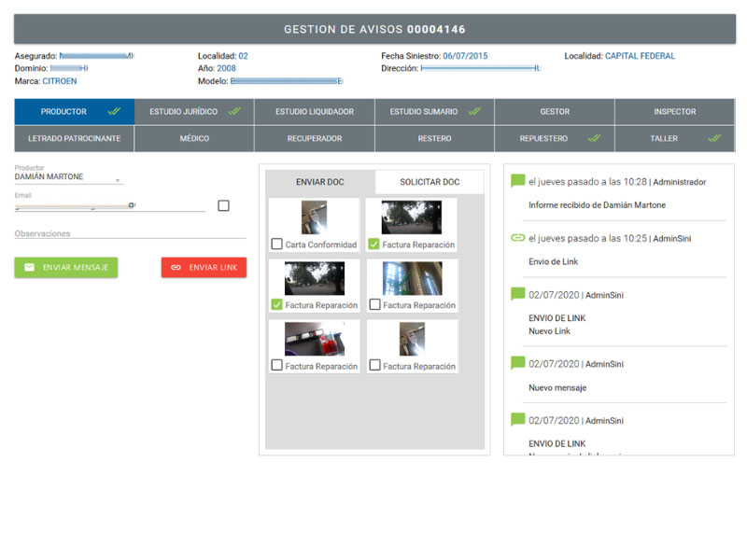747x560 pixels.
Task: Toggle the checkbox beside the Email field
Action: point(223,205)
